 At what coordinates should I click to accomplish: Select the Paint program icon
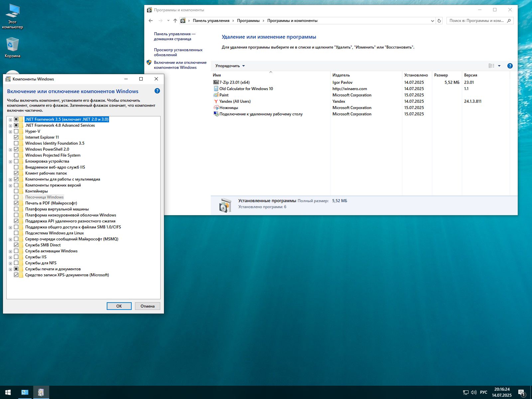216,95
